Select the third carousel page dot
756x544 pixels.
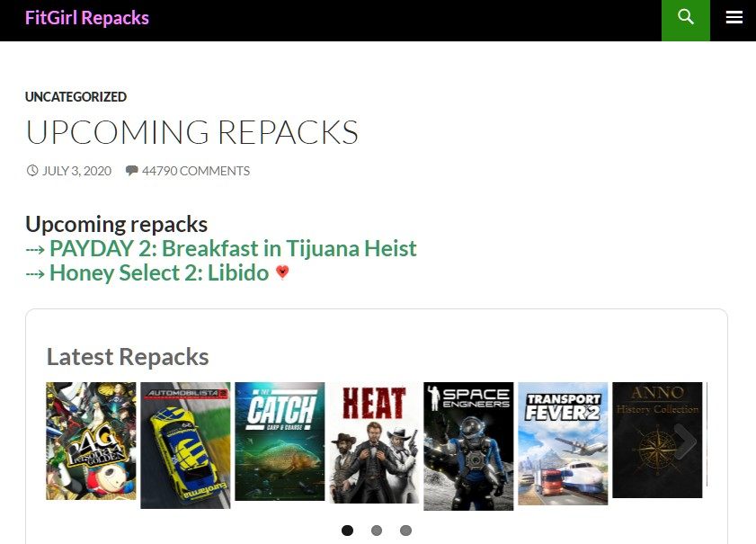pyautogui.click(x=406, y=531)
